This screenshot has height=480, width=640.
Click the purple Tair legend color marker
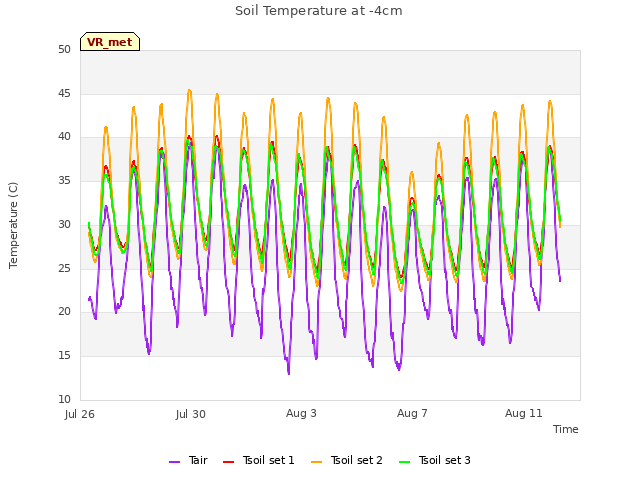pyautogui.click(x=174, y=462)
